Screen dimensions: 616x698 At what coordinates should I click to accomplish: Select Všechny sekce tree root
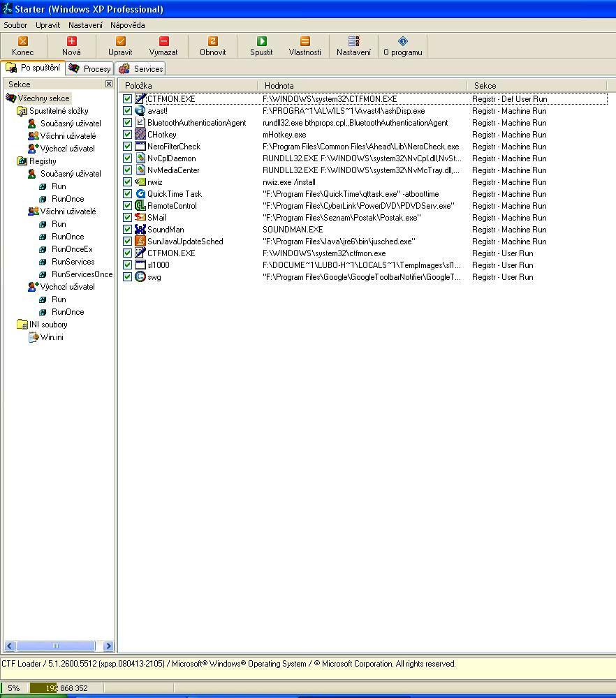pos(43,98)
